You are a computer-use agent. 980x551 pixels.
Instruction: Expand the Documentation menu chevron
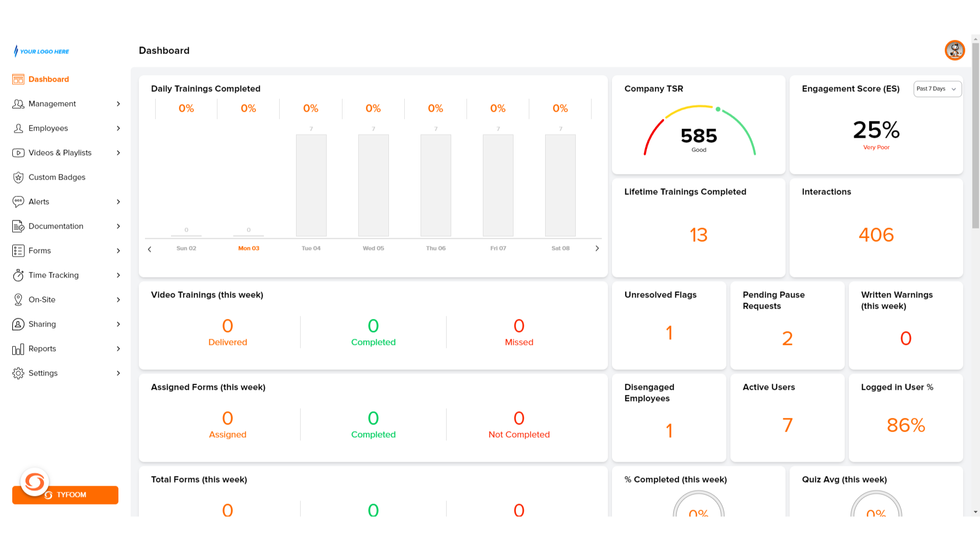(118, 226)
